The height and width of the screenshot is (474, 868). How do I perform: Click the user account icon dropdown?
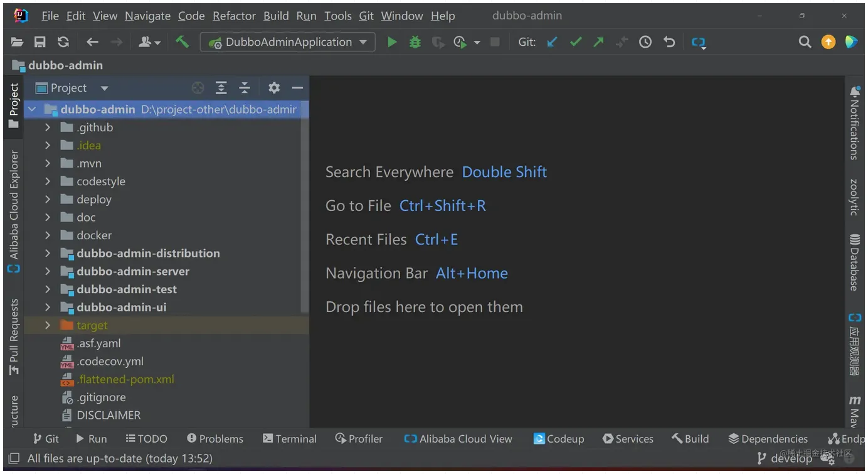149,42
